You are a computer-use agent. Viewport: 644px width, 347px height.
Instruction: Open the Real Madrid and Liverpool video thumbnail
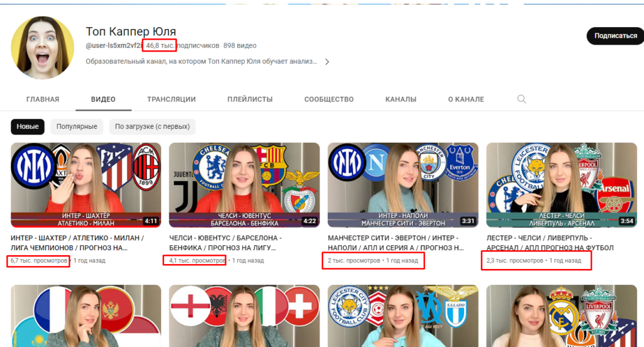[x=562, y=316]
